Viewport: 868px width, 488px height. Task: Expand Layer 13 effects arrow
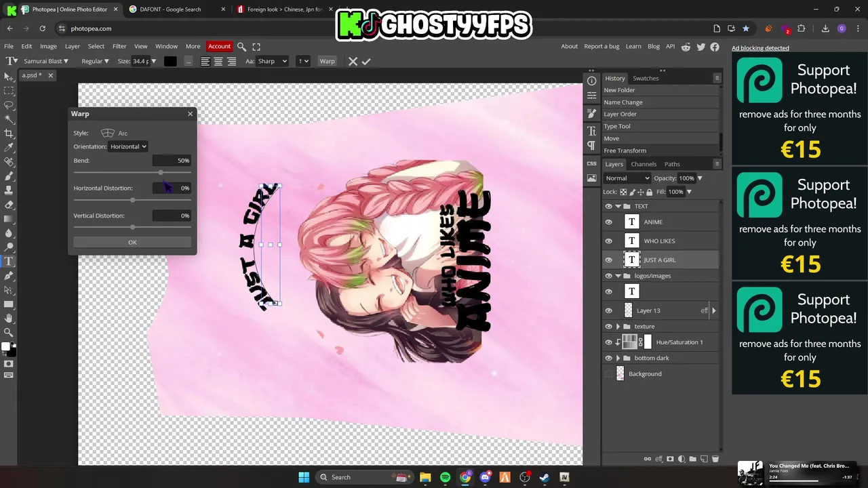713,310
